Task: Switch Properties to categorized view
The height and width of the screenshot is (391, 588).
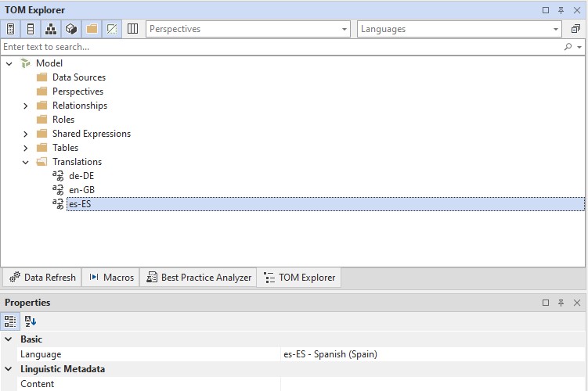Action: pos(11,321)
